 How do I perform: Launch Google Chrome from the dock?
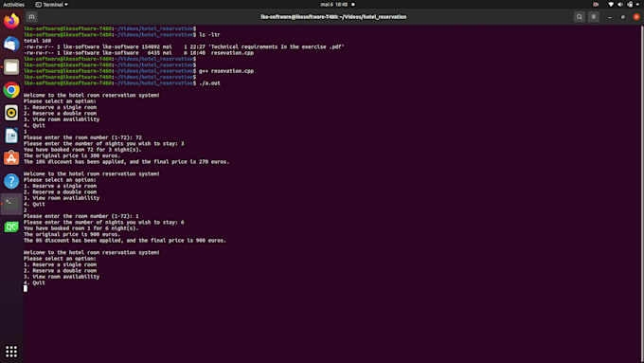[11, 90]
